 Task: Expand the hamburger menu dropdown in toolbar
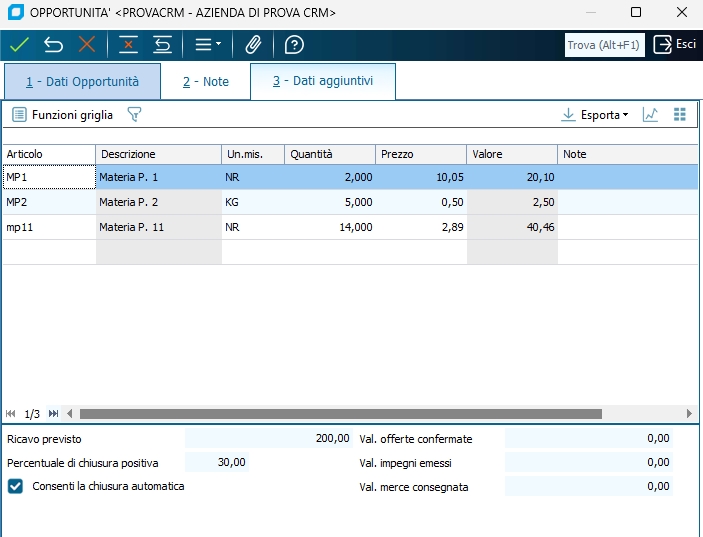click(x=207, y=45)
